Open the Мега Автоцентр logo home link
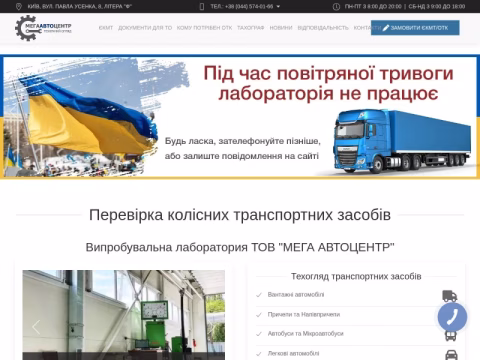The image size is (480, 360). [43, 28]
